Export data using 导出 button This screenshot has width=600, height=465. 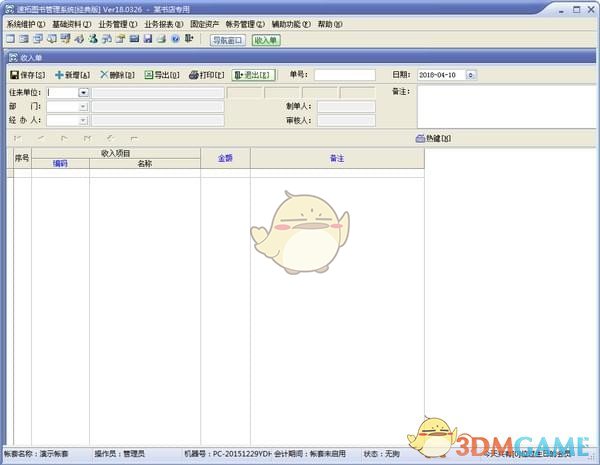pos(162,75)
